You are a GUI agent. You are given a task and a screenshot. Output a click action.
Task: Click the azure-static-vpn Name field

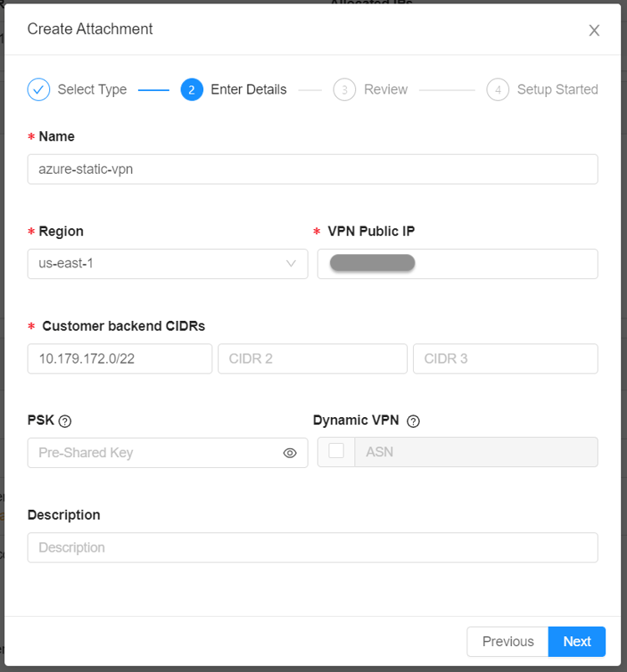click(313, 169)
